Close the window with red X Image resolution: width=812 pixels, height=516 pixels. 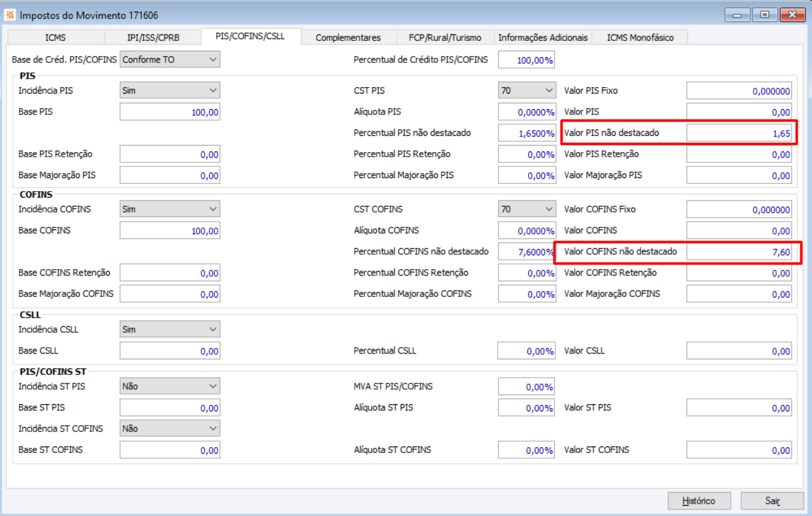click(793, 15)
